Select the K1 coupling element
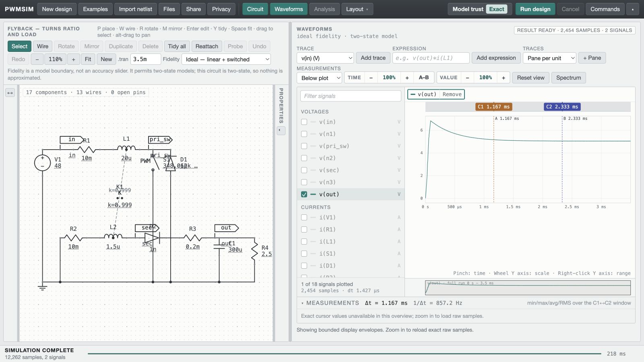This screenshot has width=644, height=362. [120, 198]
